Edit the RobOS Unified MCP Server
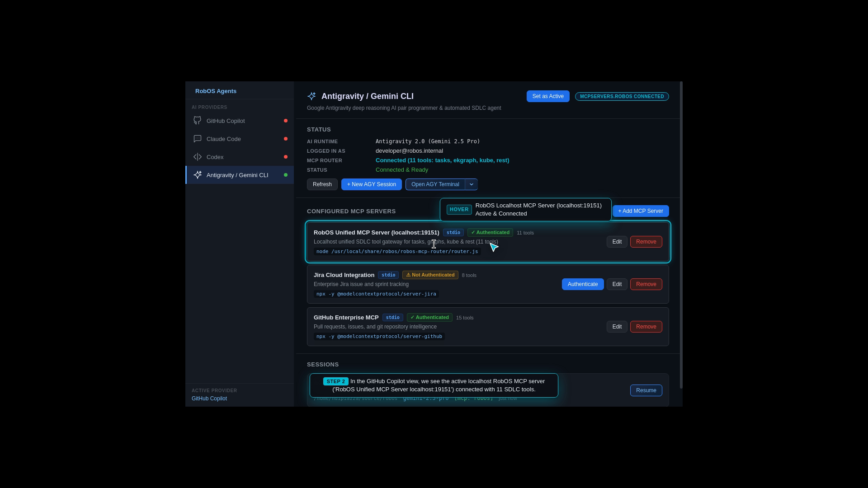Image resolution: width=868 pixels, height=488 pixels. (617, 242)
